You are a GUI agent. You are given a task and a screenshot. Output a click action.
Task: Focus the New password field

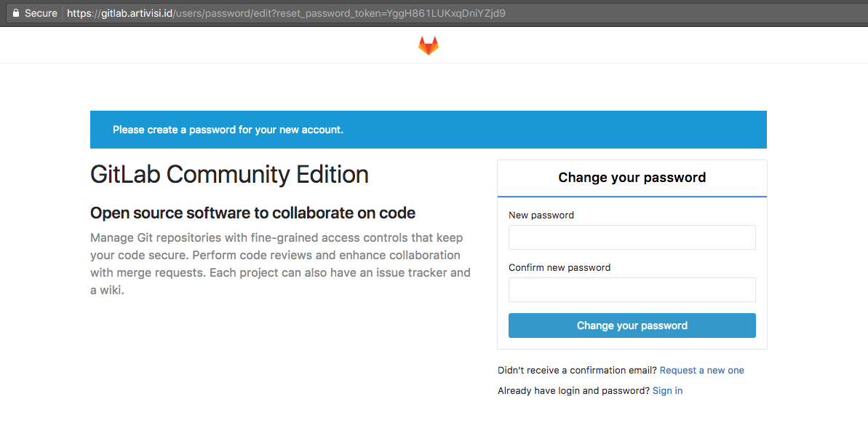(632, 237)
